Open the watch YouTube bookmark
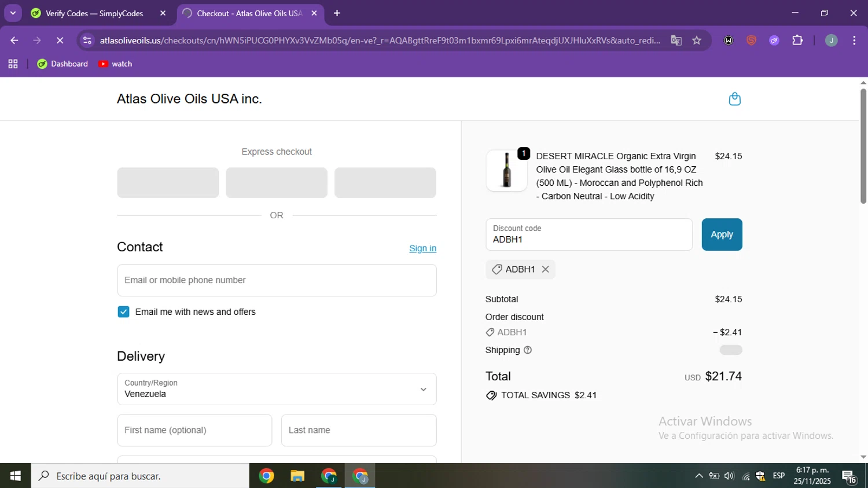 pos(115,64)
